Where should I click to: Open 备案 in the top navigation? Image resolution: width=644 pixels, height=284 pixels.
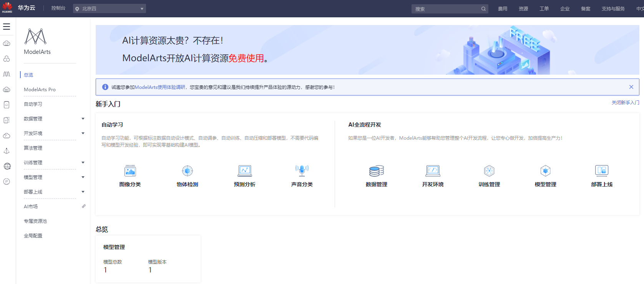(x=586, y=9)
